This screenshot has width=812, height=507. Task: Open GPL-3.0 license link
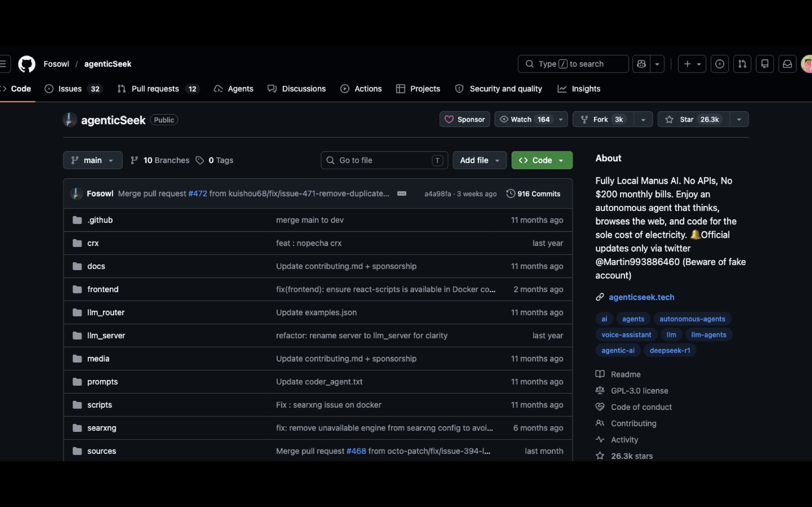(x=632, y=391)
